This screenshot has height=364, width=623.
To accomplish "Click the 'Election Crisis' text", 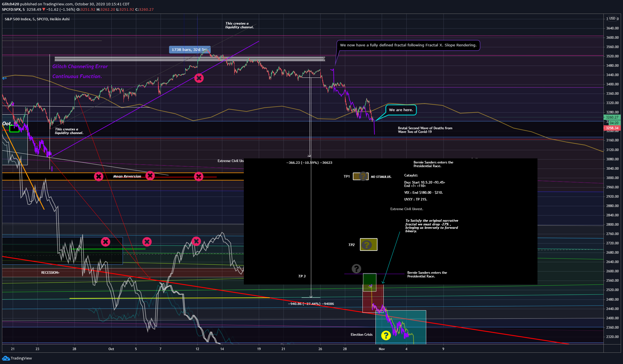I will pyautogui.click(x=362, y=335).
